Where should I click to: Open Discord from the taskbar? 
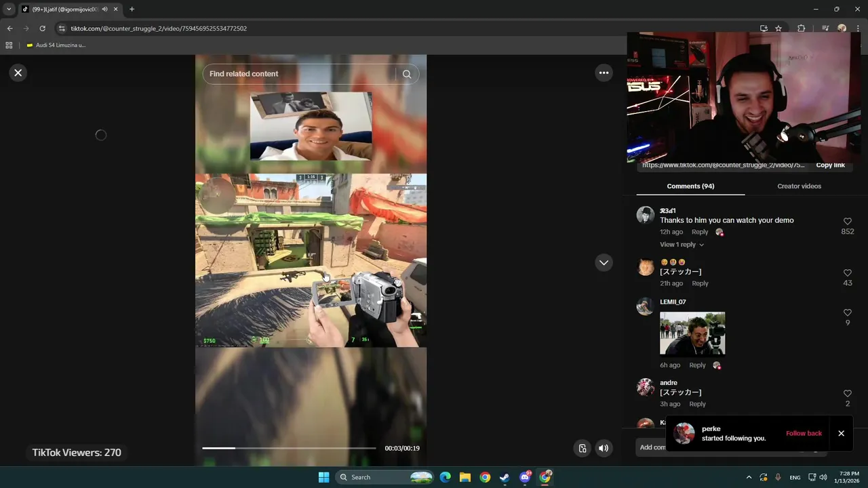[525, 477]
